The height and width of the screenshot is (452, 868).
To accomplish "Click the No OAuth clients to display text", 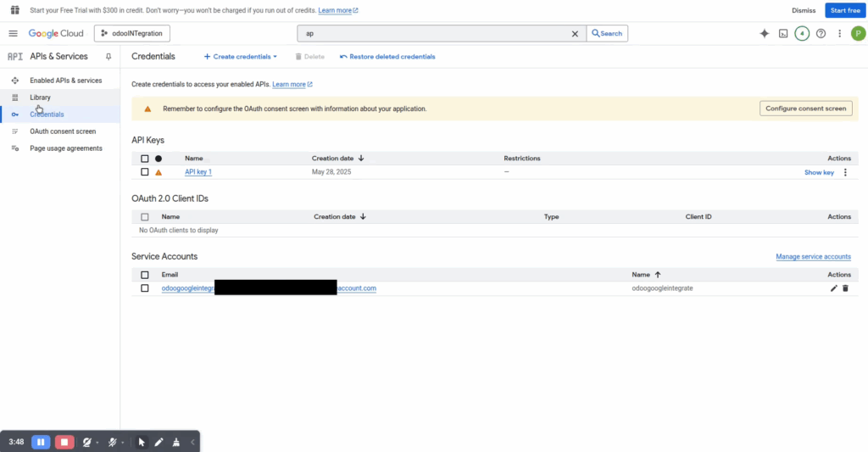I will click(178, 230).
